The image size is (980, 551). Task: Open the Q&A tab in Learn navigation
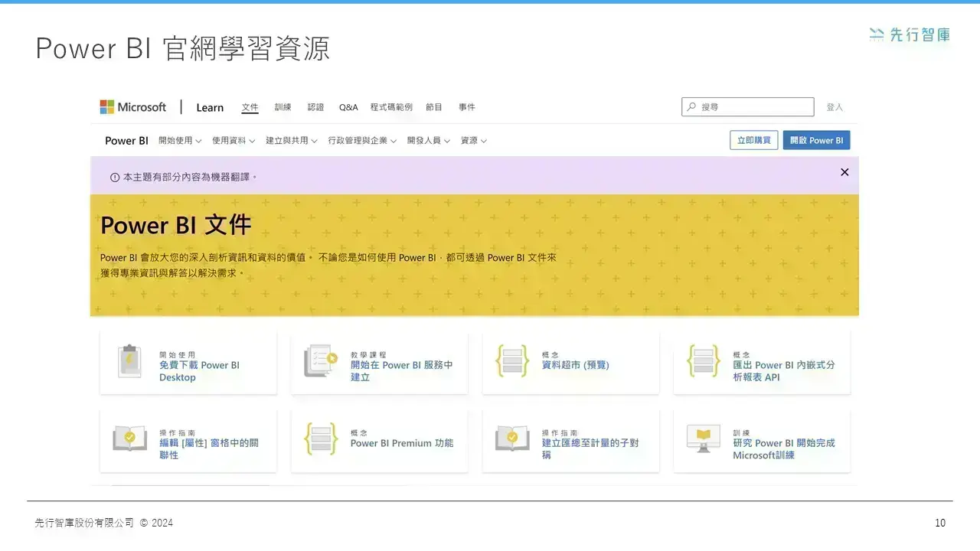pyautogui.click(x=348, y=107)
